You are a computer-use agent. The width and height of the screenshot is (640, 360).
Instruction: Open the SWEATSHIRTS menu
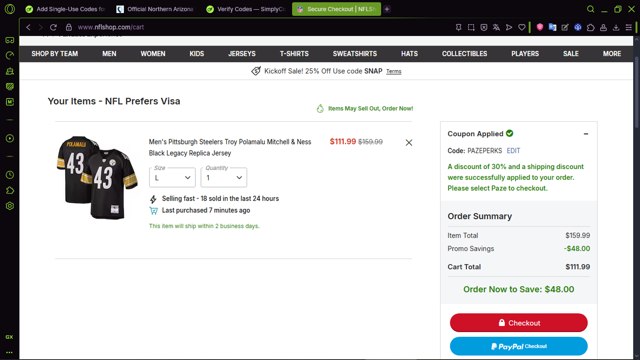tap(355, 53)
